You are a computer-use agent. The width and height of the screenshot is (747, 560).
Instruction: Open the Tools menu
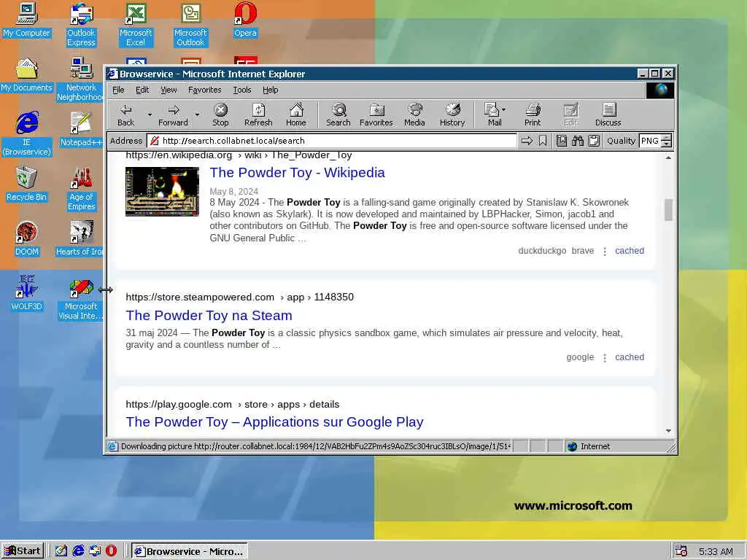click(x=242, y=90)
